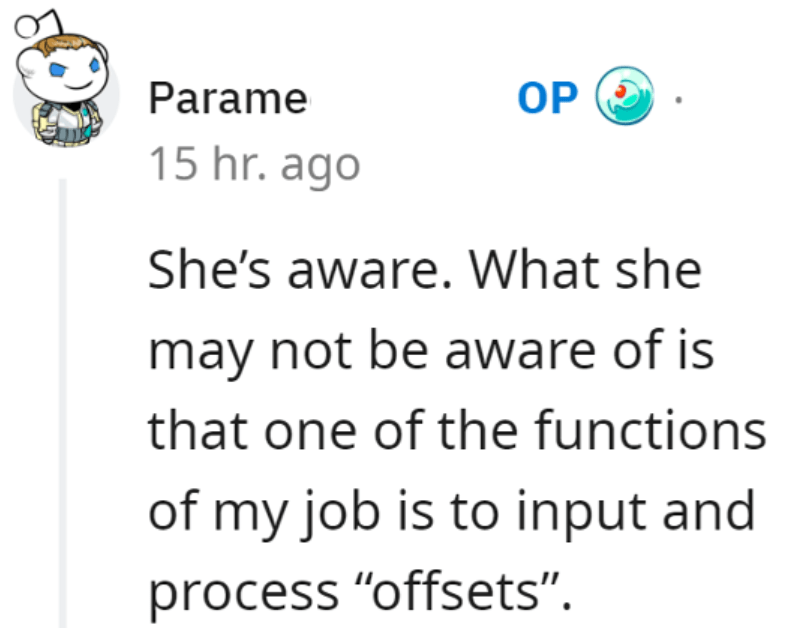Click the word 'functions' in the comment
The height and width of the screenshot is (628, 789).
(x=650, y=429)
